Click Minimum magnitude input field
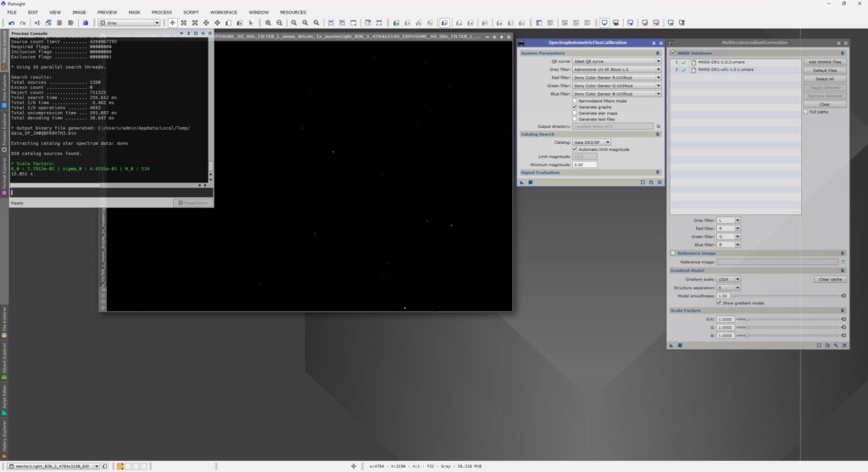 (x=585, y=165)
